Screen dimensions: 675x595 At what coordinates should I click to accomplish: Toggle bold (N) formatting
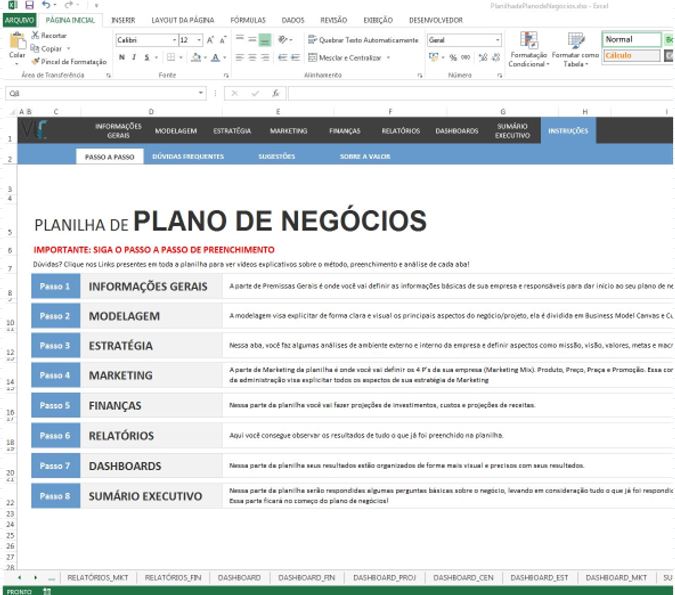point(121,58)
